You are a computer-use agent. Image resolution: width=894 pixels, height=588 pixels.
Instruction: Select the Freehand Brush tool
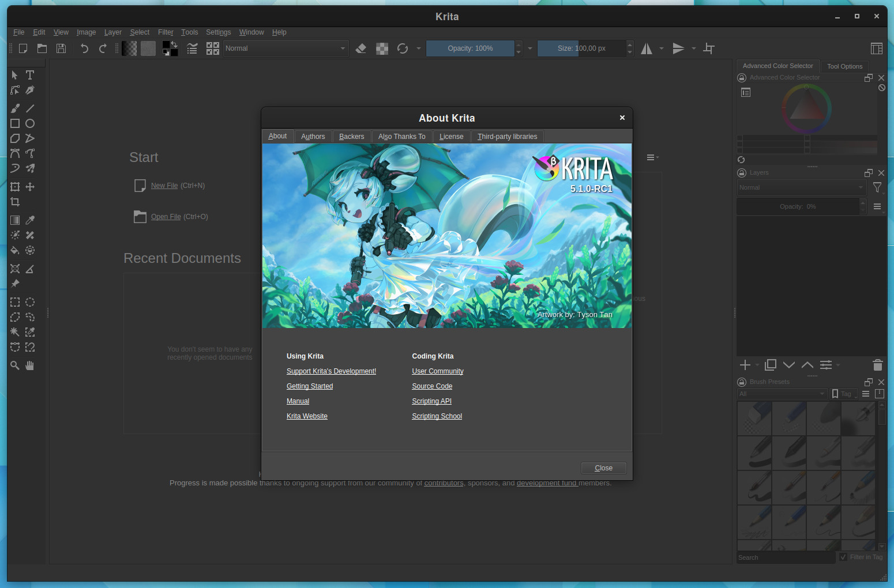click(15, 108)
